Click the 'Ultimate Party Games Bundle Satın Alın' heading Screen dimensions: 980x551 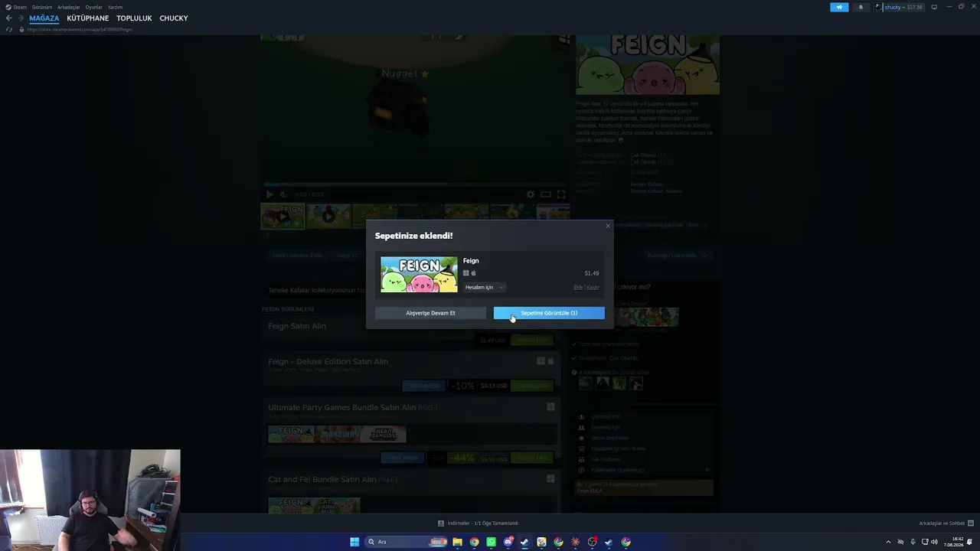click(x=353, y=408)
